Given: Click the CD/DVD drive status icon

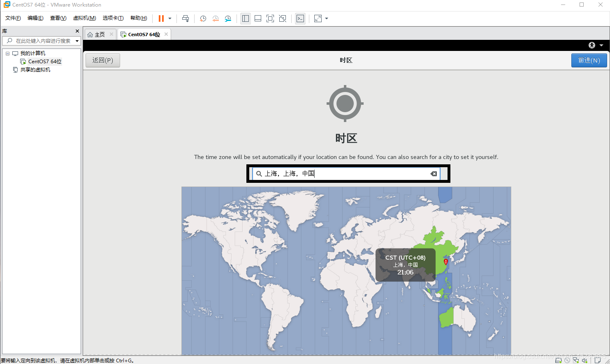Looking at the screenshot, I should [567, 360].
